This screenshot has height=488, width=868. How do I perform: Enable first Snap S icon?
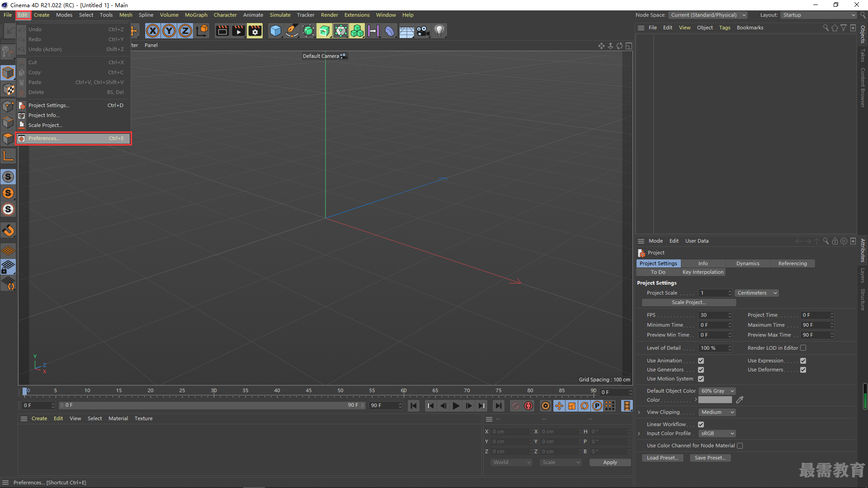[8, 177]
